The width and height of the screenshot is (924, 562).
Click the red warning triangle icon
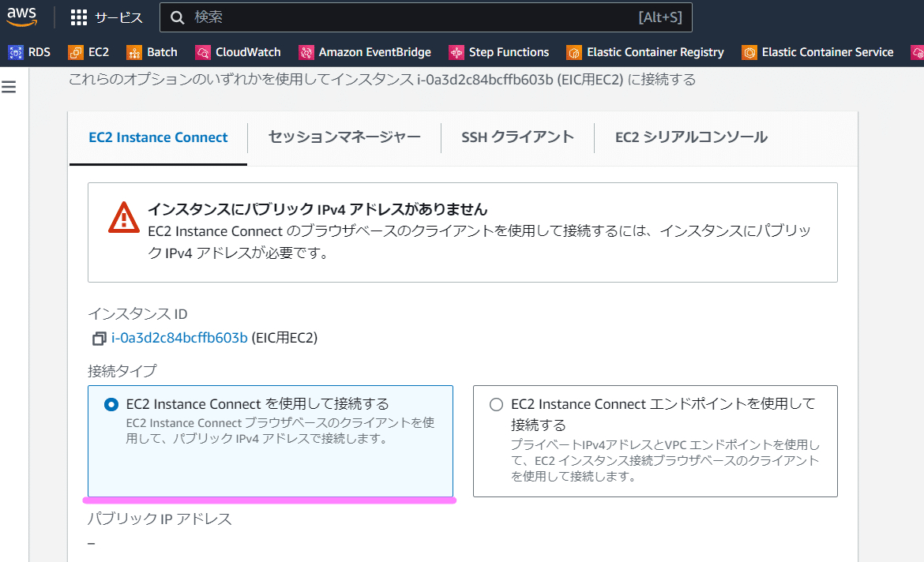pos(124,218)
